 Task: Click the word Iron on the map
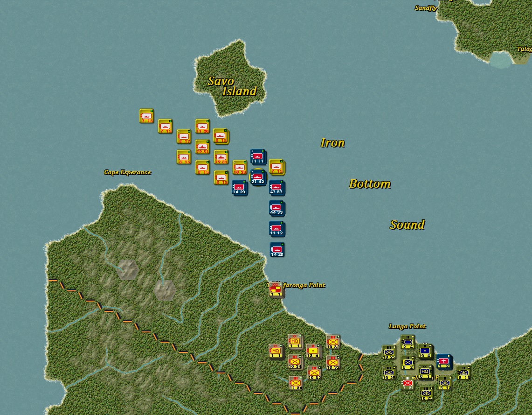pos(332,143)
